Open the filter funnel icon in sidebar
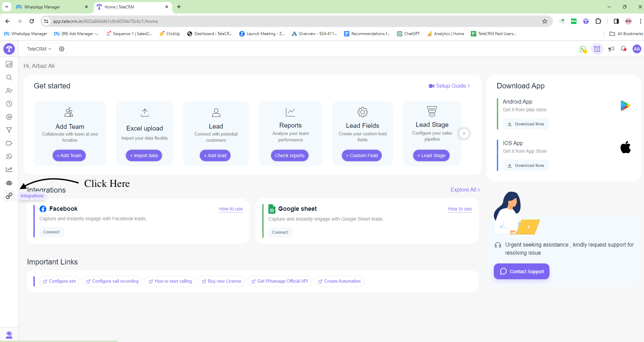 pyautogui.click(x=9, y=130)
